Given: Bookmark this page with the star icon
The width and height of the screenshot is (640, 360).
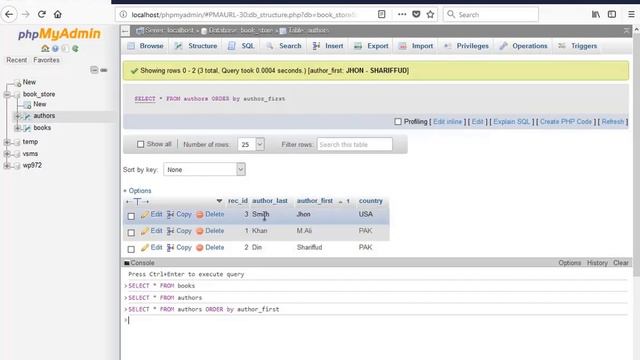Looking at the screenshot, I should [430, 14].
